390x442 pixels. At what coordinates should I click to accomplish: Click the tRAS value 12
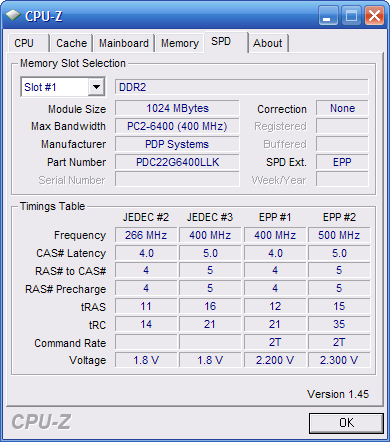tap(275, 306)
